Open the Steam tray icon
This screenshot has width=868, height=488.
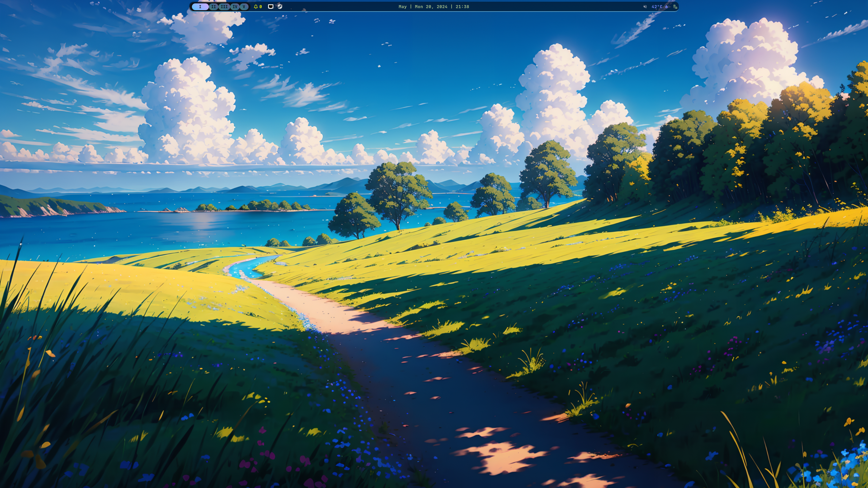point(280,6)
